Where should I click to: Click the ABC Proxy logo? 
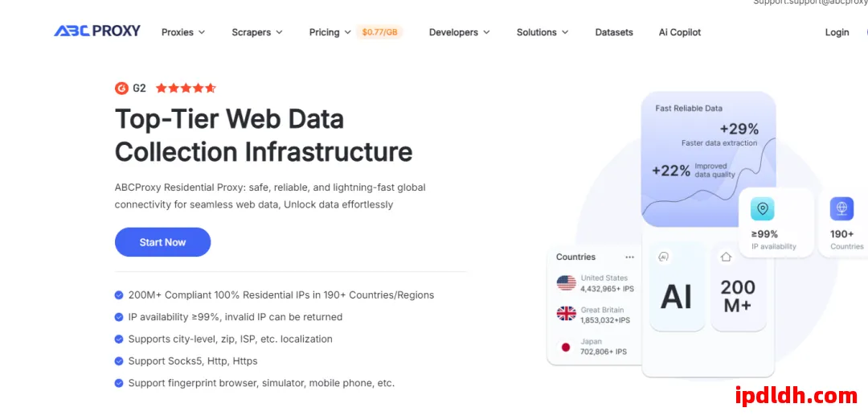pos(97,31)
